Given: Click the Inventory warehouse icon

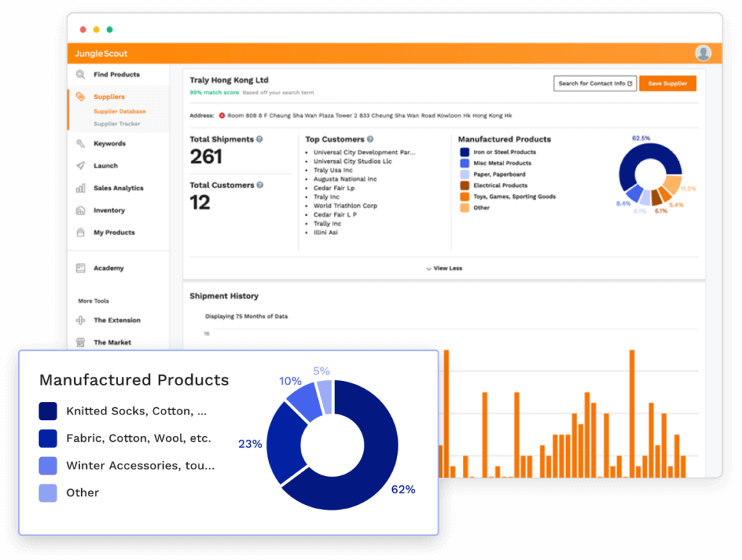Looking at the screenshot, I should [80, 210].
